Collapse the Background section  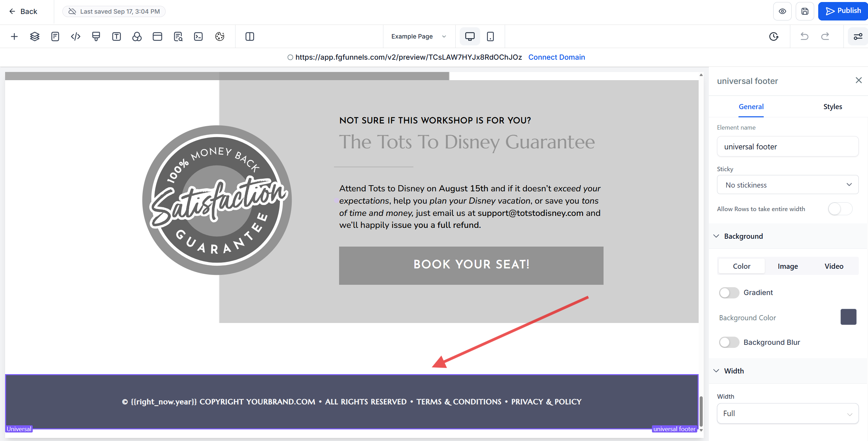[x=717, y=236]
